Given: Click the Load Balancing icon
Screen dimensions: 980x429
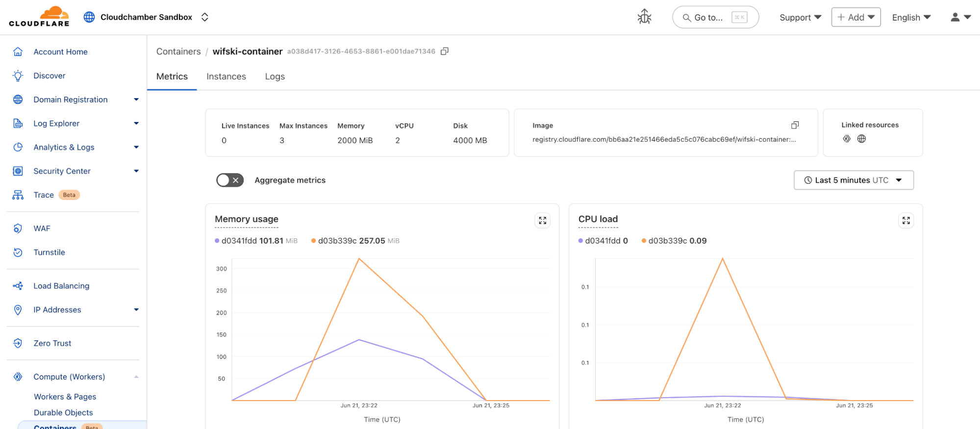Looking at the screenshot, I should pos(18,286).
